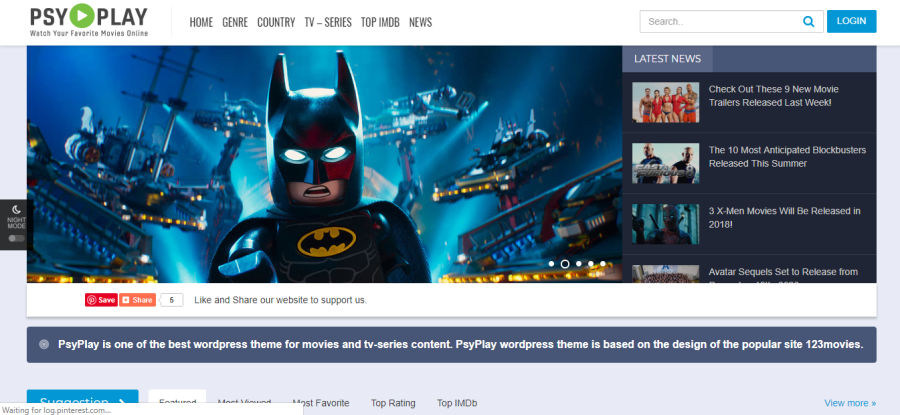Select the second (active) slider dot
Screen dimensions: 900x415
pos(565,264)
